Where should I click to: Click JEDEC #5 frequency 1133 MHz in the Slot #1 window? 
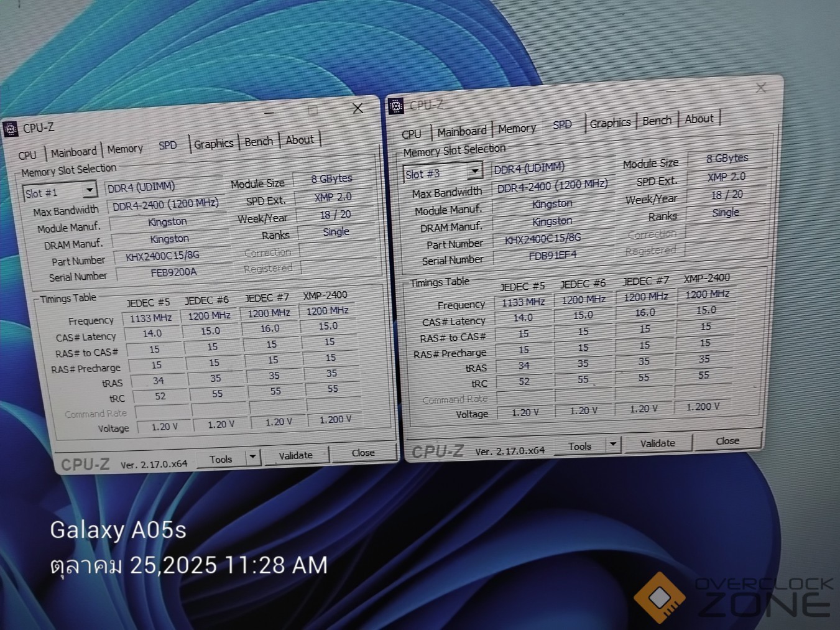point(150,318)
